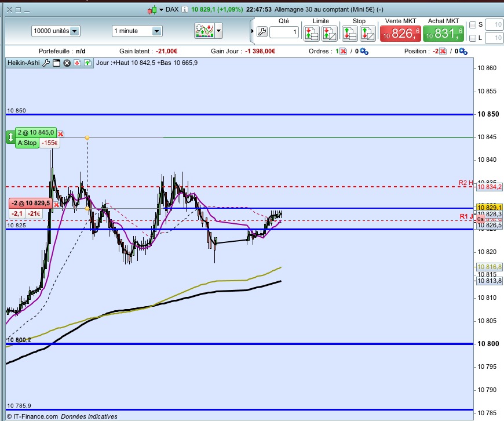Open trading settings wrench beside Qté
Viewport: 504px width, 421px height.
click(x=262, y=31)
